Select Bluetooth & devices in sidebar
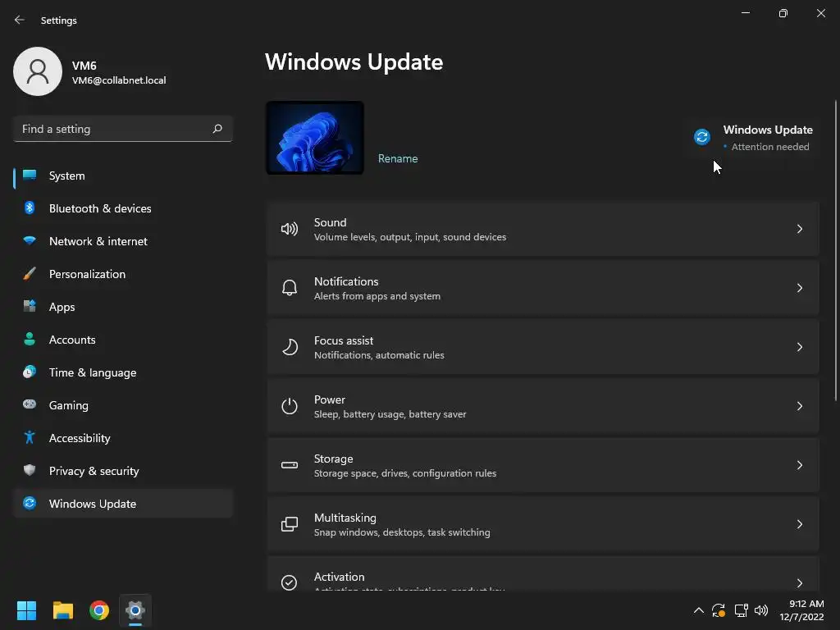The image size is (840, 630). [x=123, y=208]
